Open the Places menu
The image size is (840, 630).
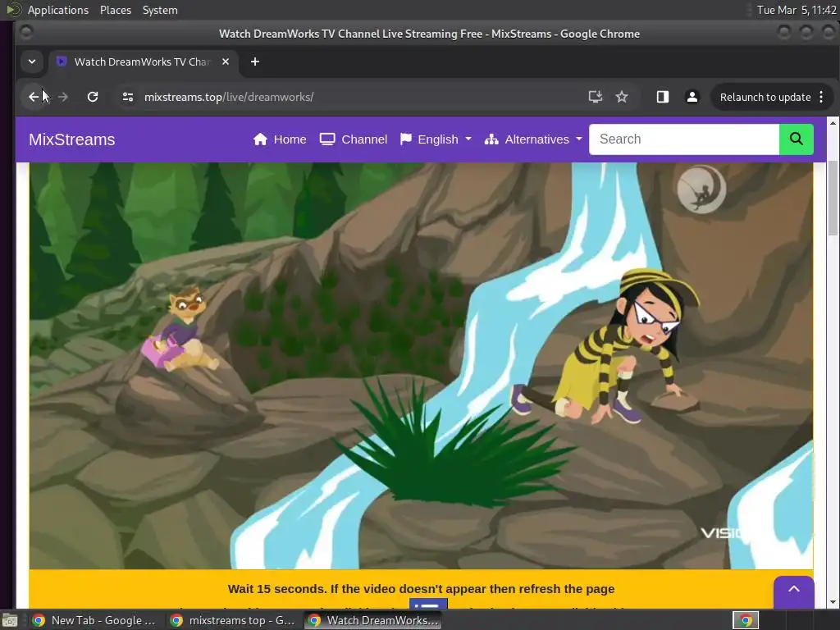pyautogui.click(x=116, y=10)
